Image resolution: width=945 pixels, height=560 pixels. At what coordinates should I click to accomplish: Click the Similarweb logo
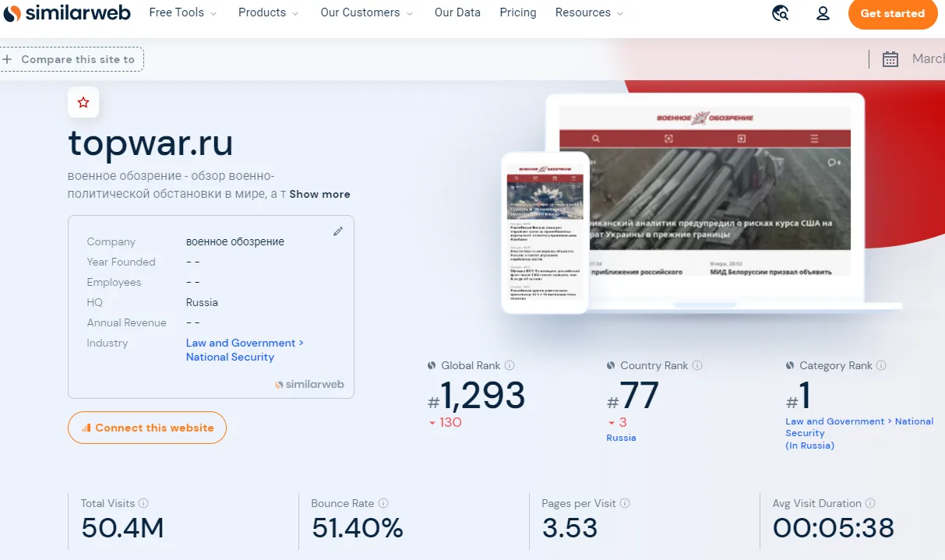(x=66, y=13)
